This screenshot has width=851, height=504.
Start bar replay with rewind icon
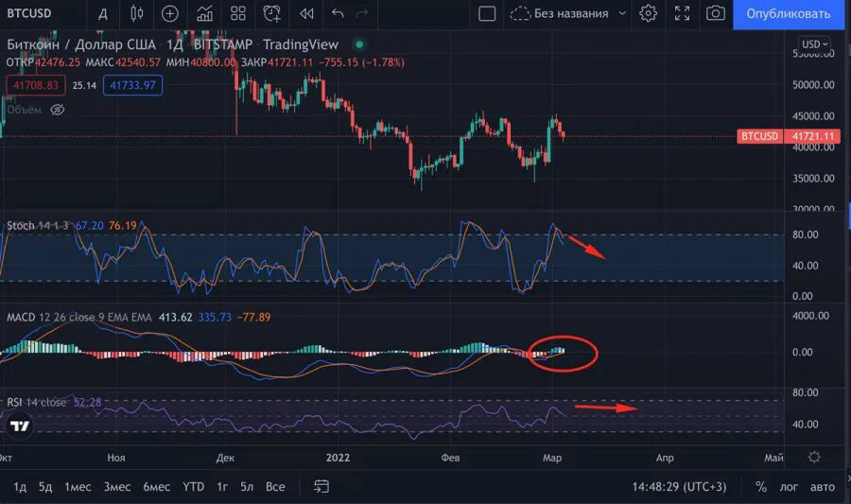pyautogui.click(x=306, y=13)
